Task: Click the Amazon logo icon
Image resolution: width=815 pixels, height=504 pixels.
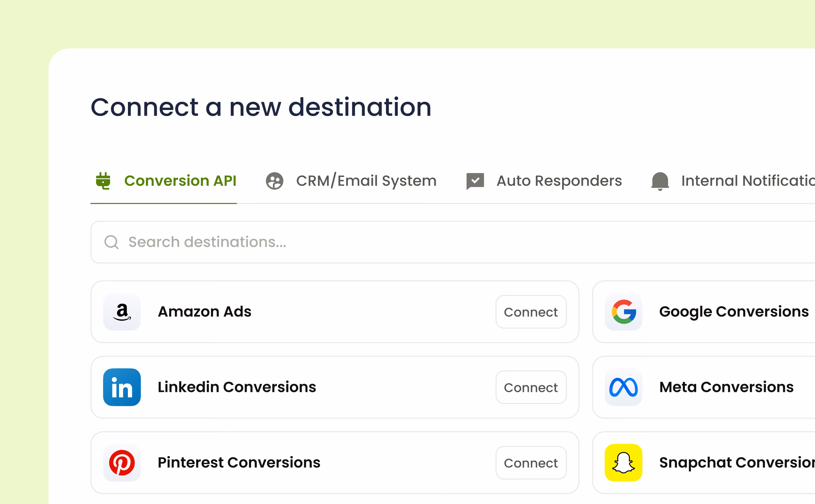Action: (122, 312)
